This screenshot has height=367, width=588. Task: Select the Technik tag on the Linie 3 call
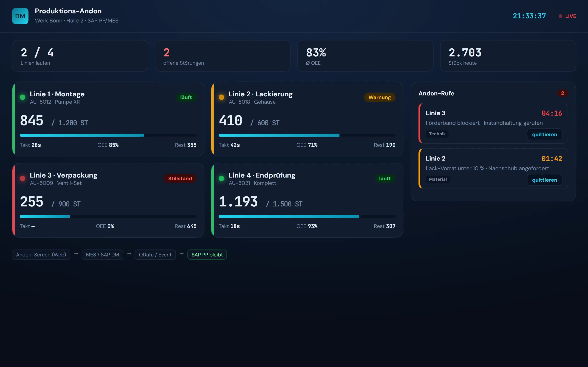[437, 134]
